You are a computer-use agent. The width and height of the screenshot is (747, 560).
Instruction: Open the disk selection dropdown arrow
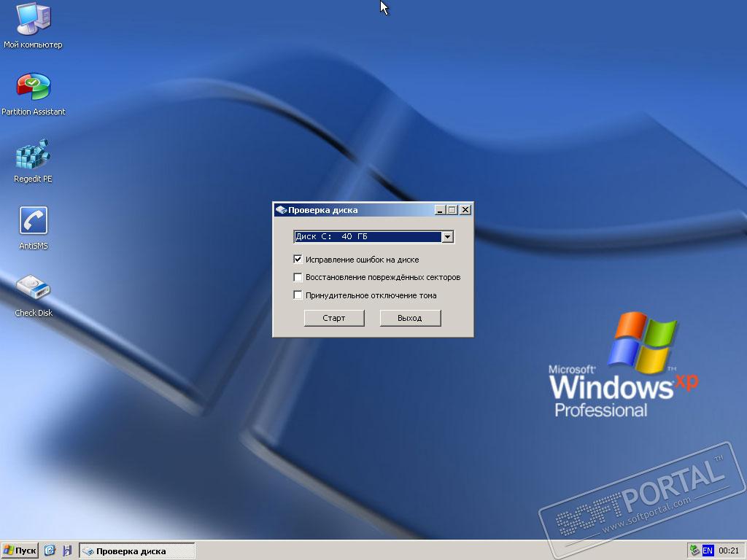(447, 237)
